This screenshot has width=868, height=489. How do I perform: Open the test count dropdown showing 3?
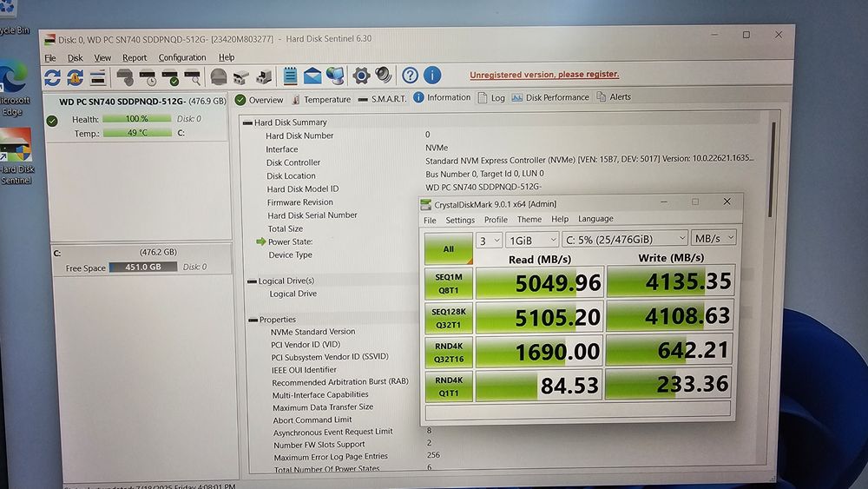489,241
